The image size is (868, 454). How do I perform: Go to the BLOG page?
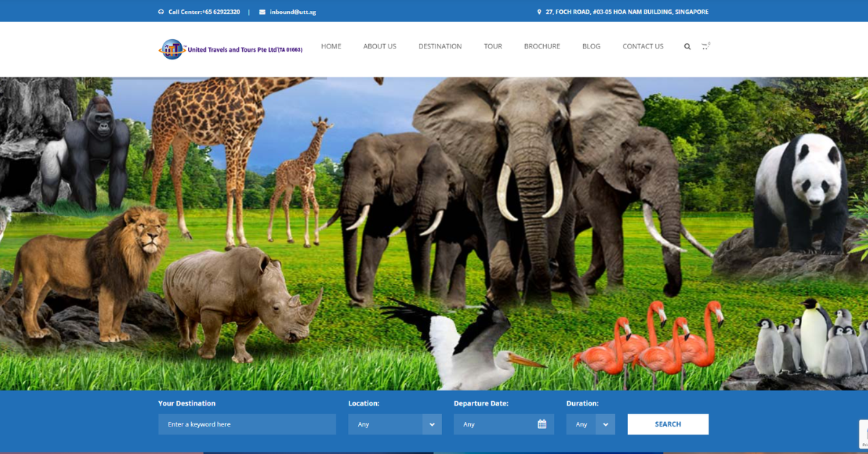tap(591, 46)
